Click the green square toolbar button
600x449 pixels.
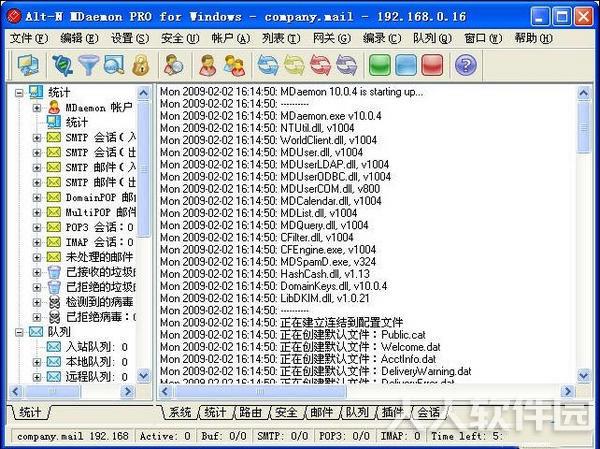[380, 65]
